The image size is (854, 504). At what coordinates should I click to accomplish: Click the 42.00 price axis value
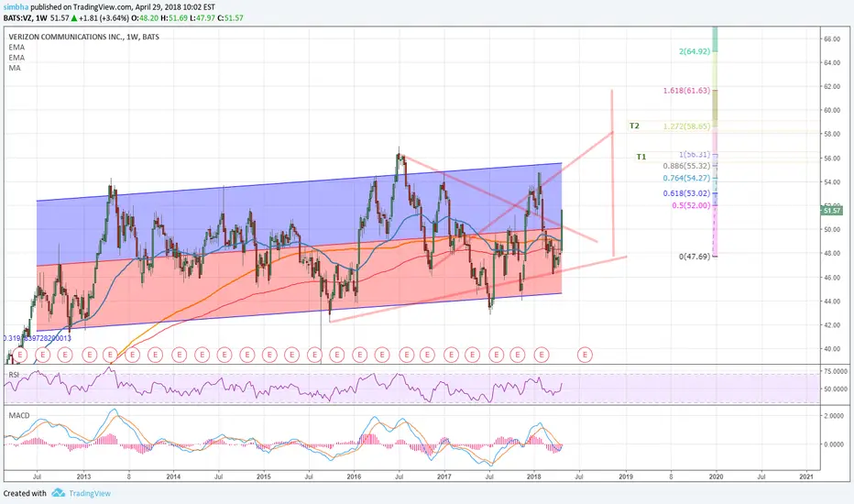point(831,325)
